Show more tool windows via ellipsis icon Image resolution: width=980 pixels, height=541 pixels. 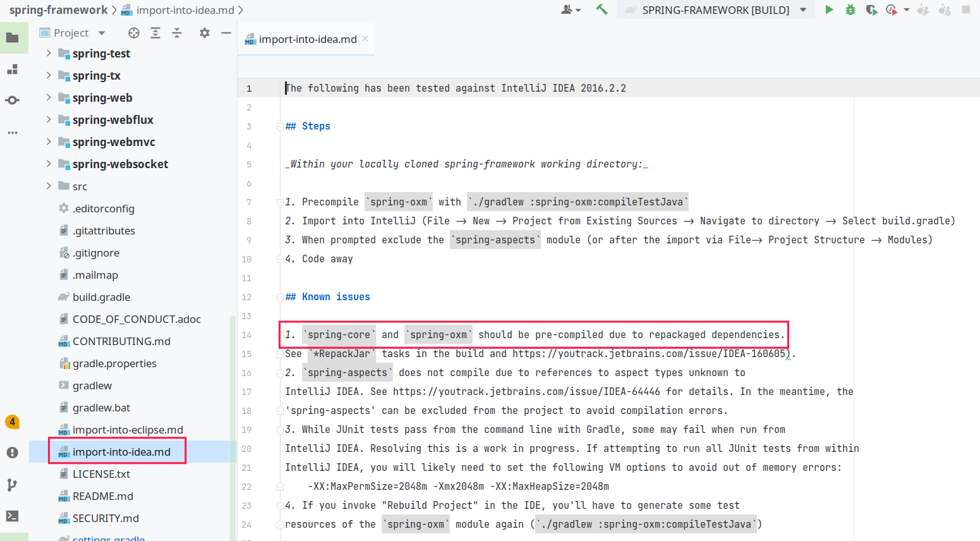pyautogui.click(x=12, y=133)
